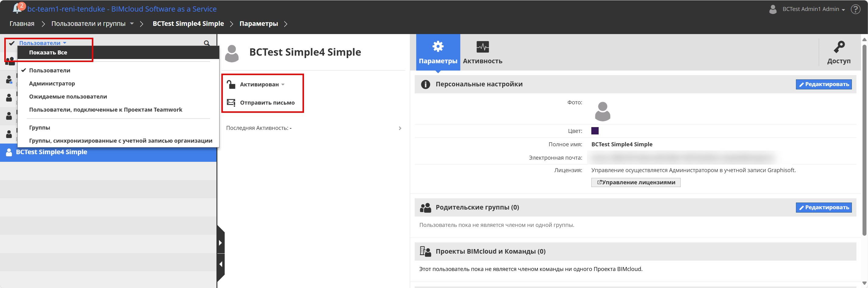This screenshot has width=868, height=288.
Task: Open the Доступ tab
Action: pyautogui.click(x=839, y=52)
